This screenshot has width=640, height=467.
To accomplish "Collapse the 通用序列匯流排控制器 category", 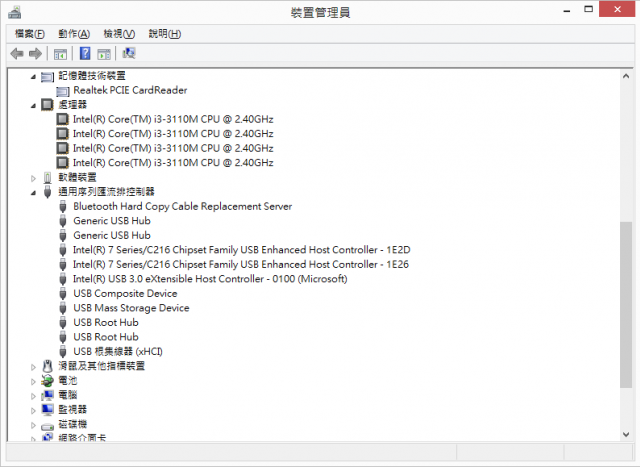I will point(33,193).
